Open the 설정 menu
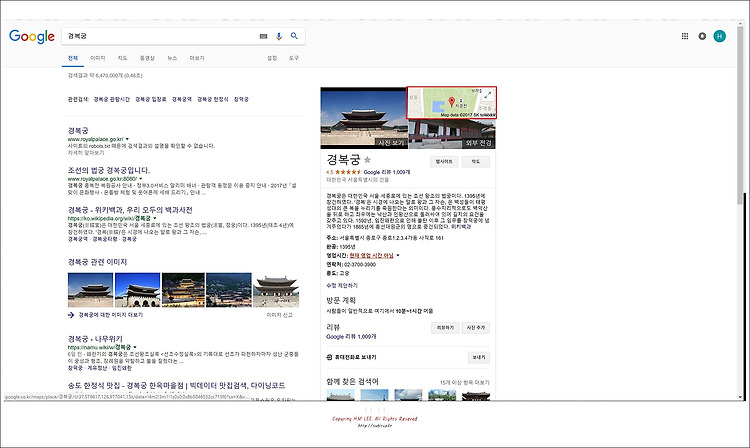750x448 pixels. point(272,58)
